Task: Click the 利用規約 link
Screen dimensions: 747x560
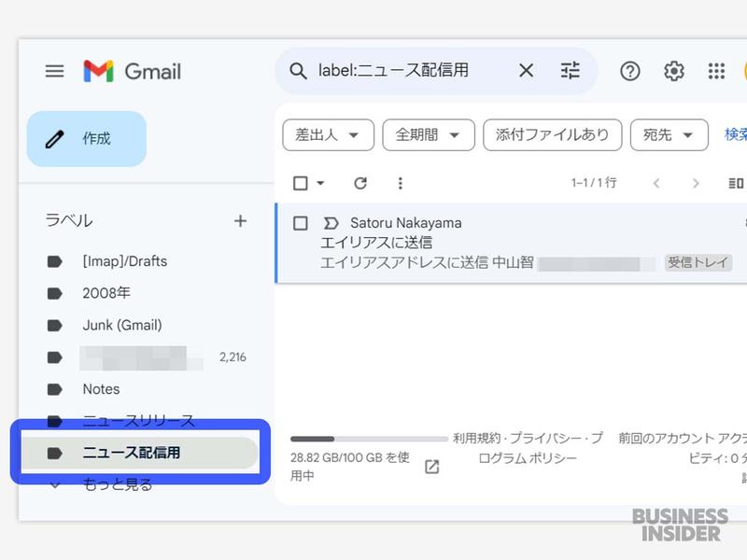Action: 477,438
